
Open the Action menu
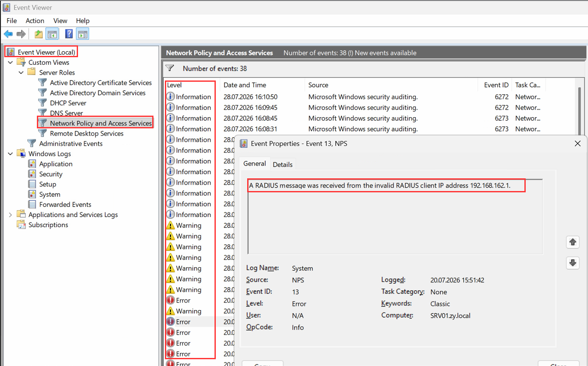pyautogui.click(x=35, y=21)
